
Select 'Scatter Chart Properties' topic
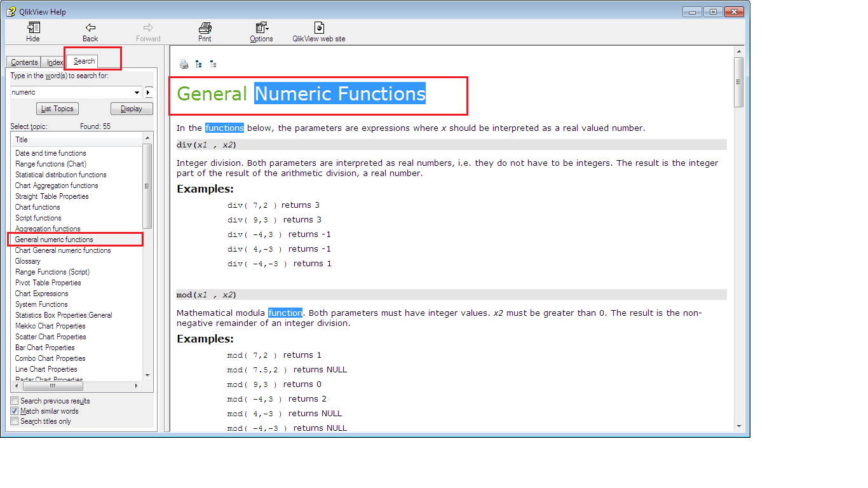tap(51, 337)
